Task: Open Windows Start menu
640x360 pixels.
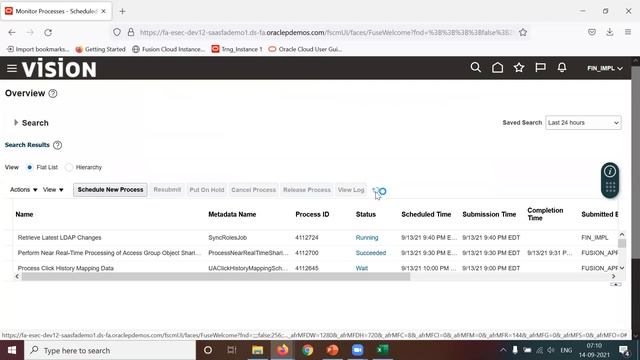Action: tap(12, 350)
